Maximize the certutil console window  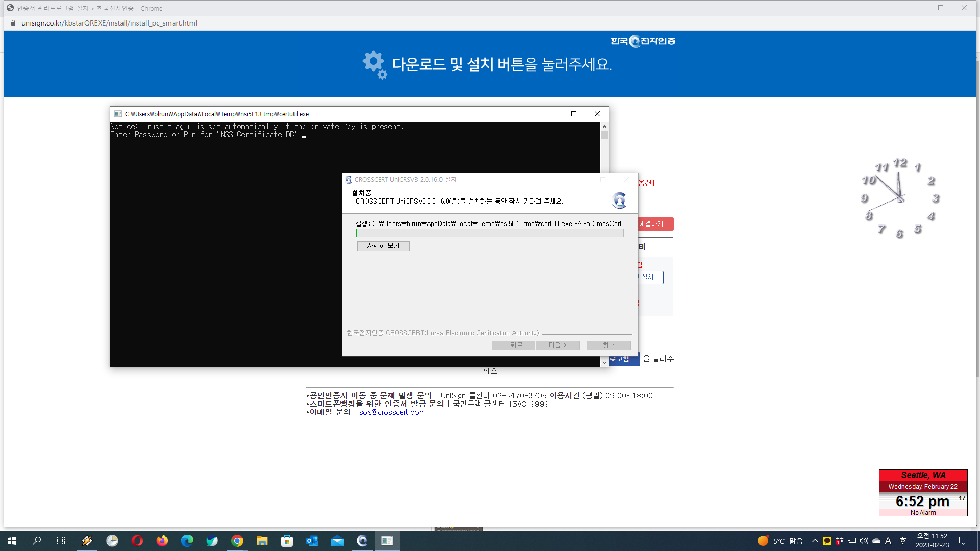(x=574, y=114)
